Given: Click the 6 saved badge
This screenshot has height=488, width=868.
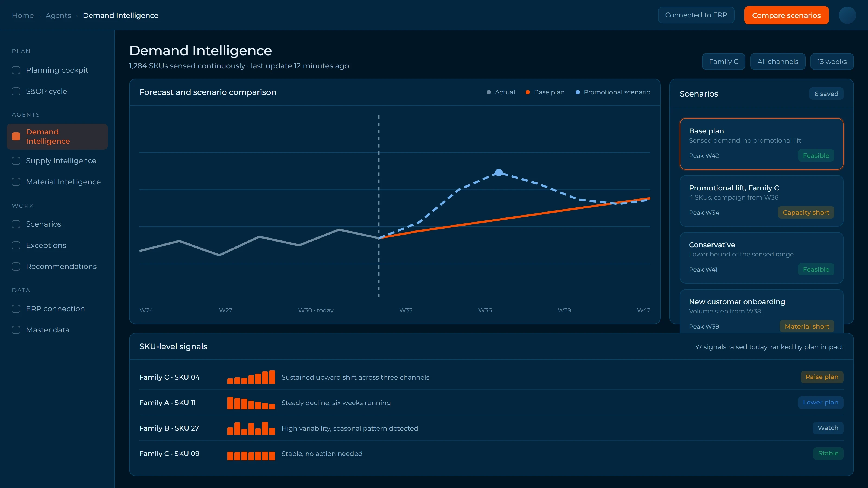Looking at the screenshot, I should [x=826, y=94].
